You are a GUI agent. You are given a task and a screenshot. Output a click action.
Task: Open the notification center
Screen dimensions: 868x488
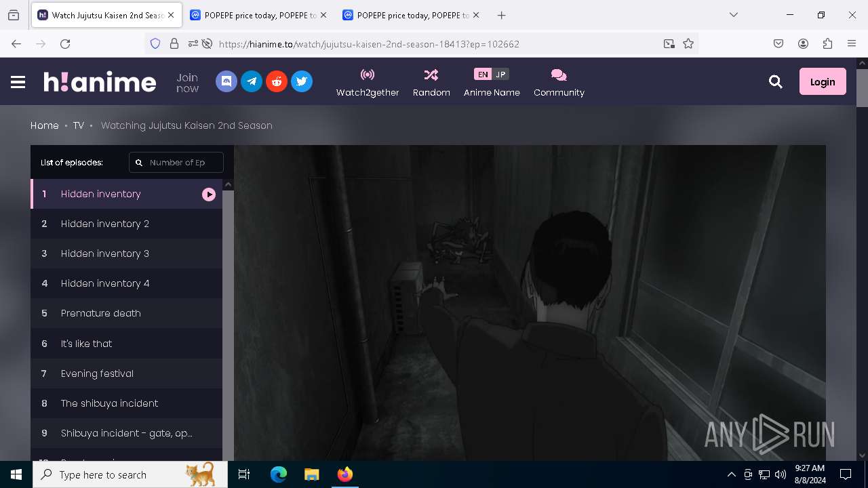click(x=846, y=474)
